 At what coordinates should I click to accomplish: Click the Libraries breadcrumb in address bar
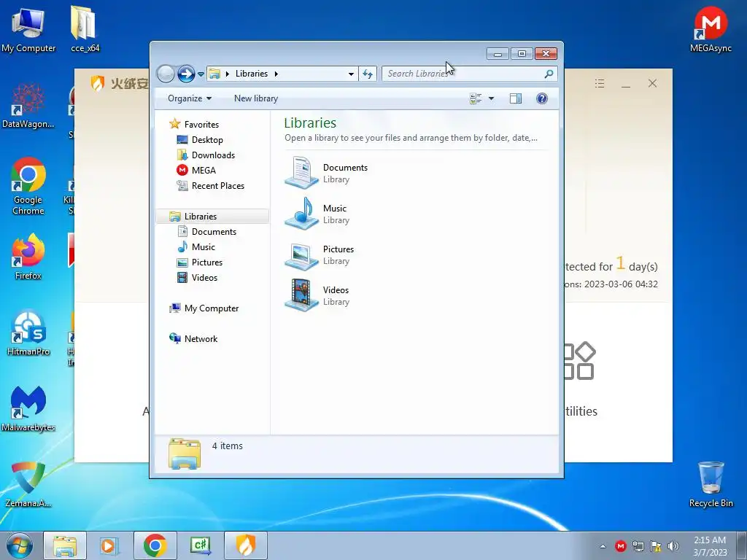click(252, 74)
